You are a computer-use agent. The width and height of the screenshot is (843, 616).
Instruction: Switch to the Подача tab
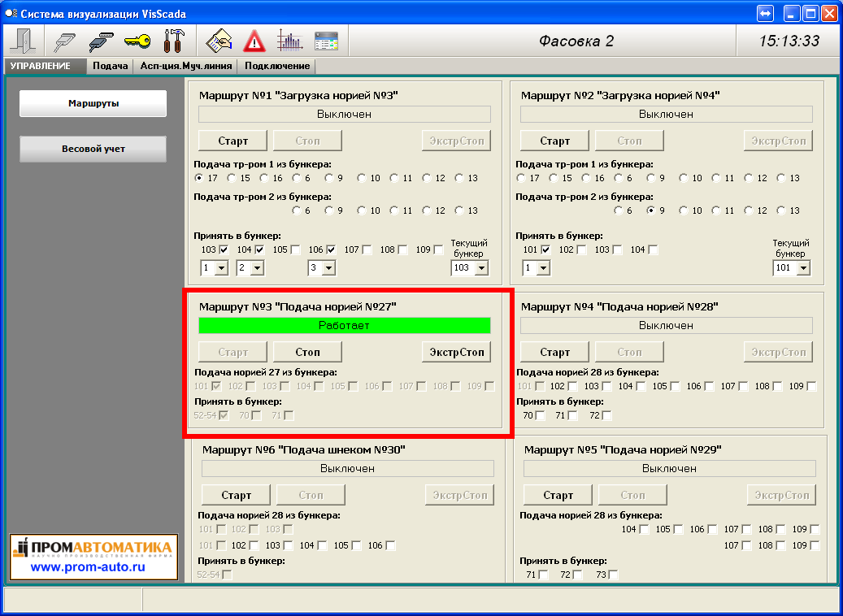tap(110, 66)
